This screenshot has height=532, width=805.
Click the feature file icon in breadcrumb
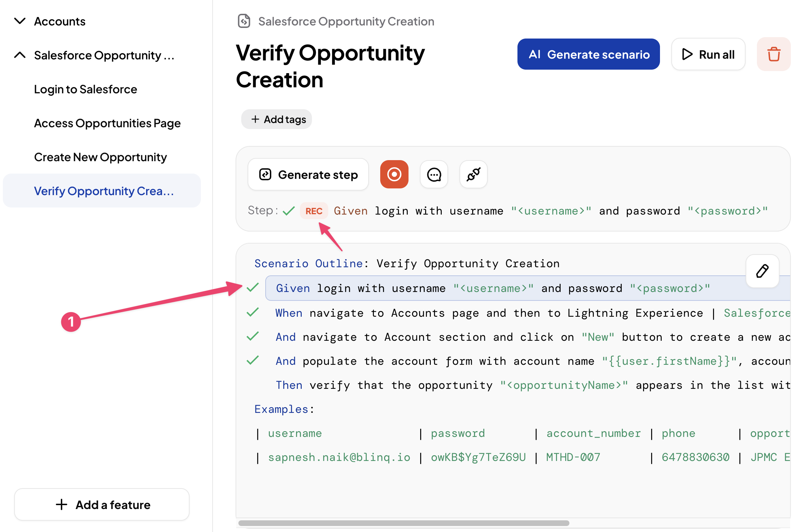coord(244,21)
